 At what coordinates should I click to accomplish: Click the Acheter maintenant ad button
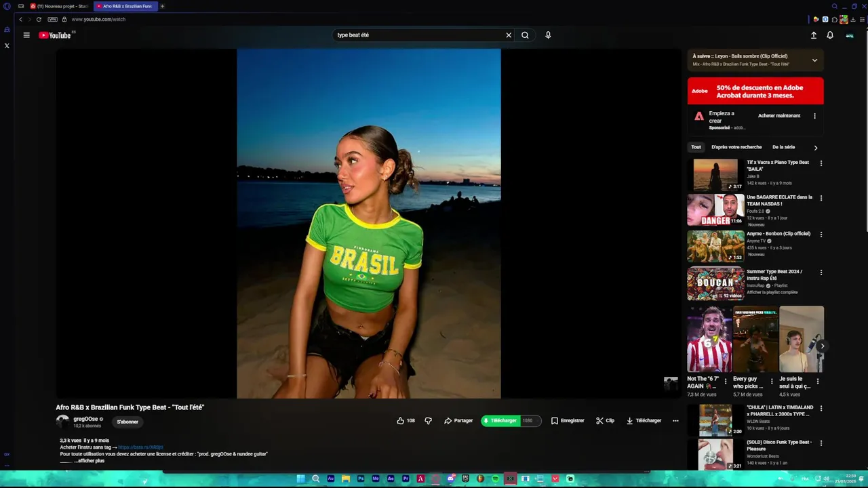779,116
